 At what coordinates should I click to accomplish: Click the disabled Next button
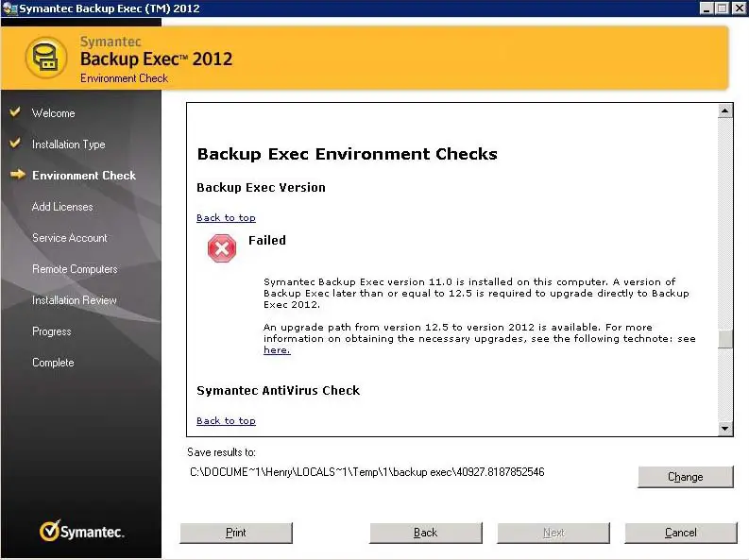tap(553, 533)
